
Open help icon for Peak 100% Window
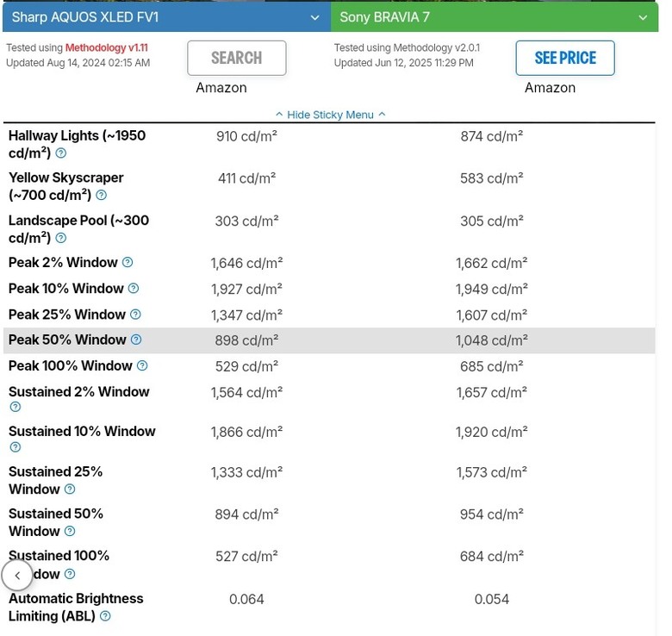(x=142, y=366)
